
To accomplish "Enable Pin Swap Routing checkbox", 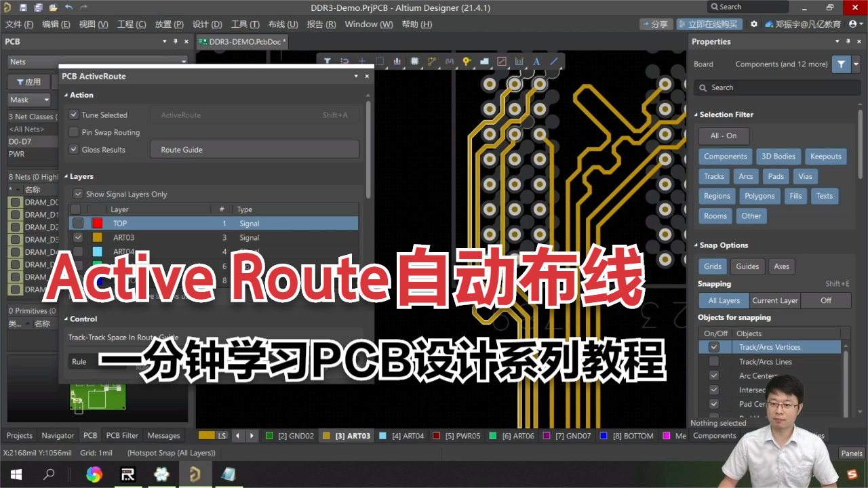I will tap(74, 132).
